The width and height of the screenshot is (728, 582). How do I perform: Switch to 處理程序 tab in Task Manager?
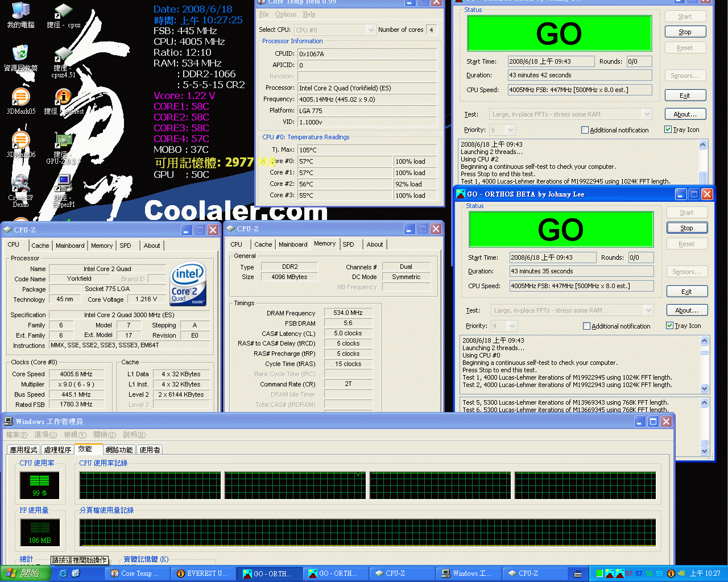point(57,450)
